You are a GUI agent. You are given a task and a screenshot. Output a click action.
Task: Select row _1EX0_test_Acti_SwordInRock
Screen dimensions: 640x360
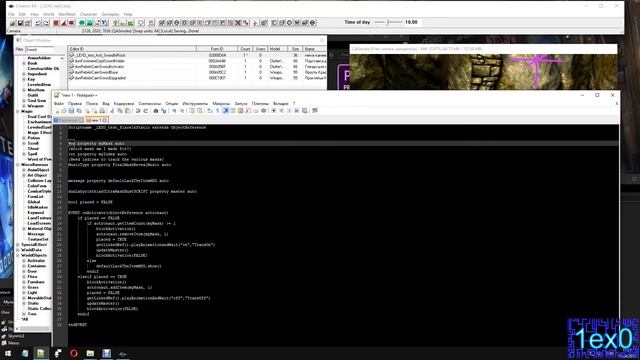[198, 55]
